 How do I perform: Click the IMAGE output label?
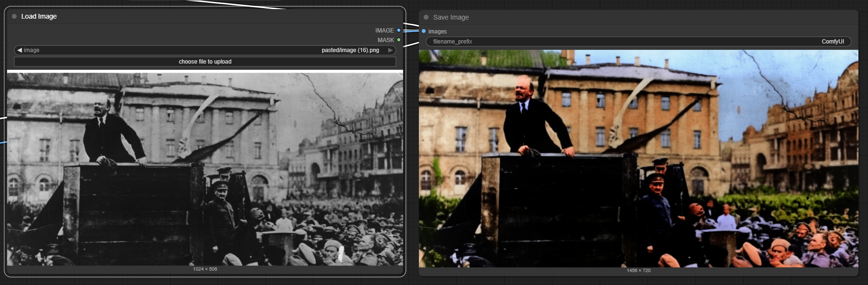(385, 30)
